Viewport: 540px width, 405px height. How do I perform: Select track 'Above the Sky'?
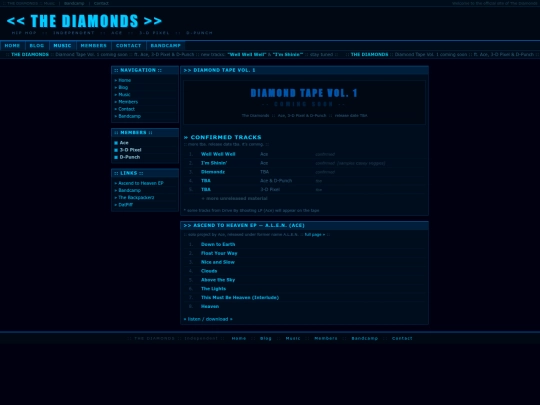pos(218,280)
